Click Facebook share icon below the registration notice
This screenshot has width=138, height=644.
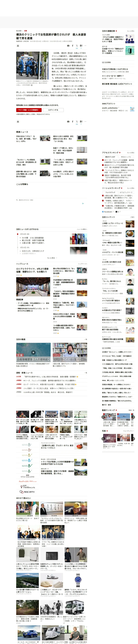coord(73,122)
